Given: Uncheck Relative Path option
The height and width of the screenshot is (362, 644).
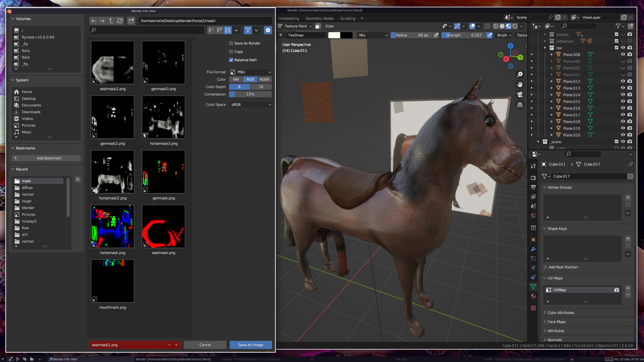Looking at the screenshot, I should 231,60.
